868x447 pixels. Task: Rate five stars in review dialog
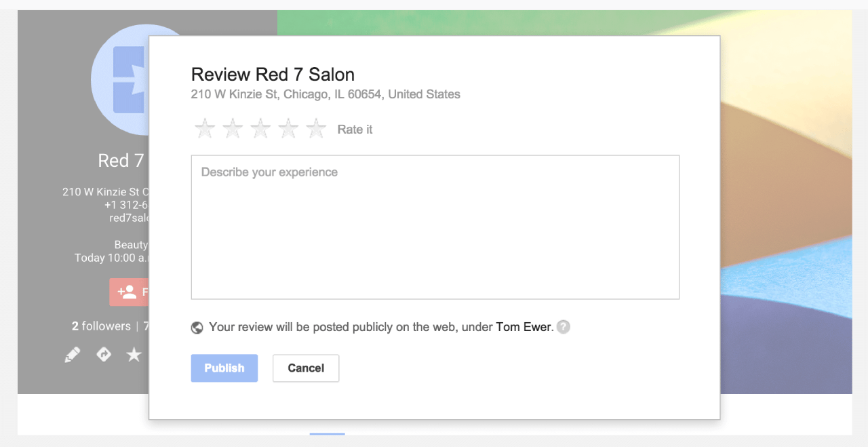click(x=316, y=129)
